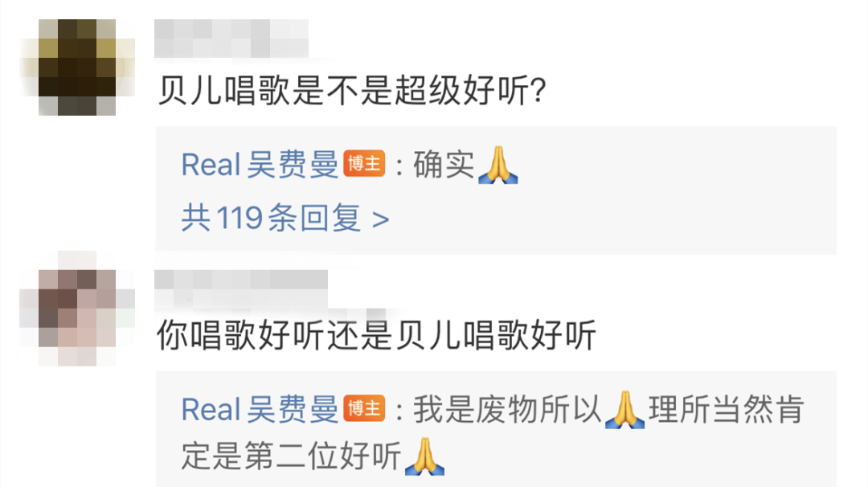Select the comment 贝儿唱歌是不是超级好听?
The image size is (868, 487).
[x=352, y=90]
